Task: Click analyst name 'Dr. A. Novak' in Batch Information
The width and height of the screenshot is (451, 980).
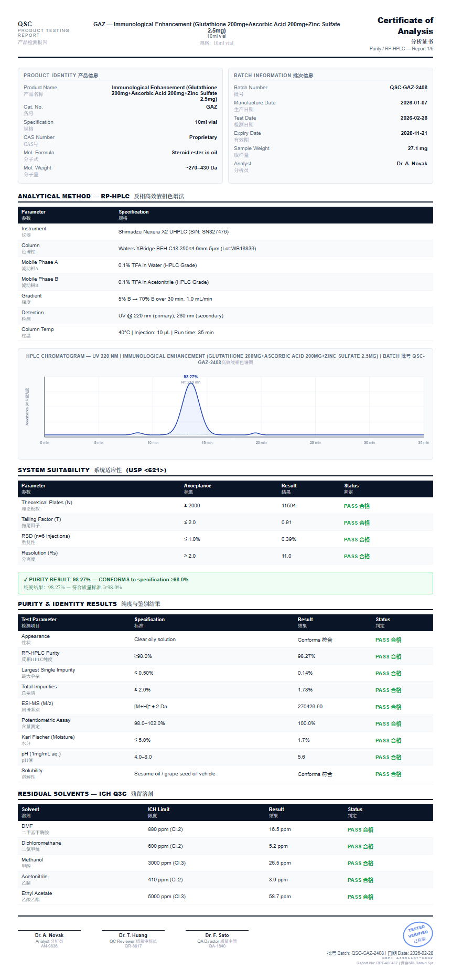Action: click(412, 164)
